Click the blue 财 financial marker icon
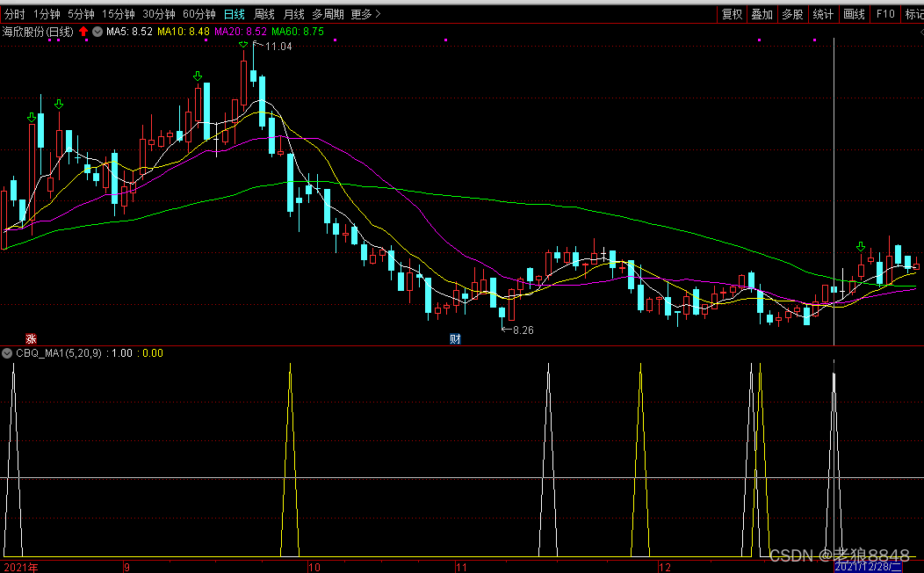The width and height of the screenshot is (924, 573). coord(455,339)
